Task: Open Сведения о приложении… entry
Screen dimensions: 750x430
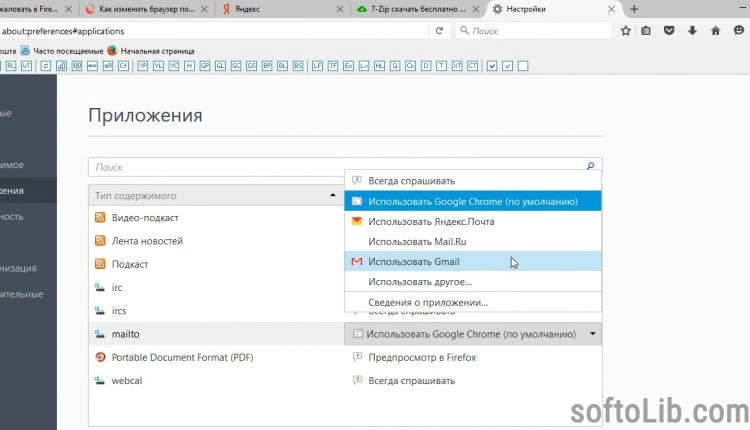Action: point(427,301)
